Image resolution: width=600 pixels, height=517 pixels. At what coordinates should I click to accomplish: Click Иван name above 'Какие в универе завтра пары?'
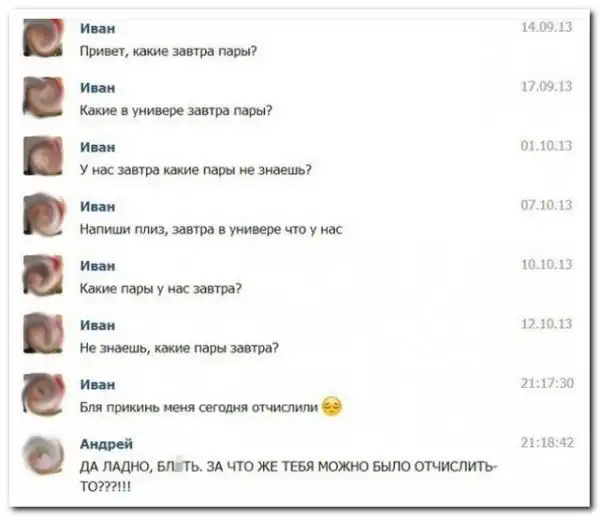pos(98,88)
